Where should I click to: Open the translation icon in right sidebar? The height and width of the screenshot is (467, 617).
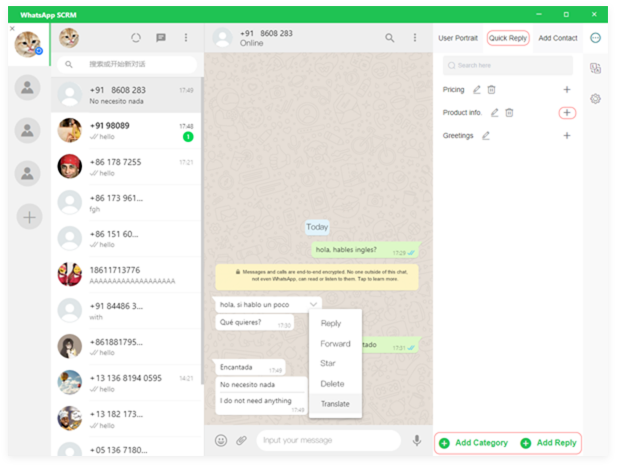(596, 68)
